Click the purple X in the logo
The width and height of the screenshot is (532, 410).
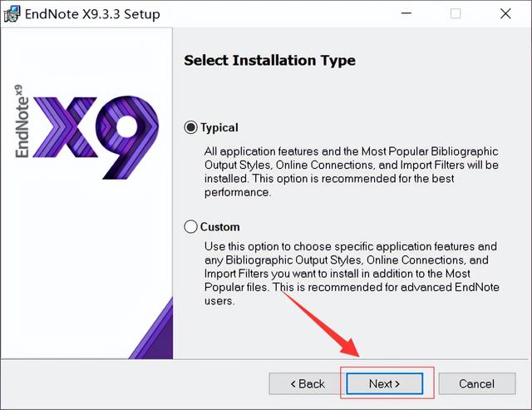tap(65, 127)
